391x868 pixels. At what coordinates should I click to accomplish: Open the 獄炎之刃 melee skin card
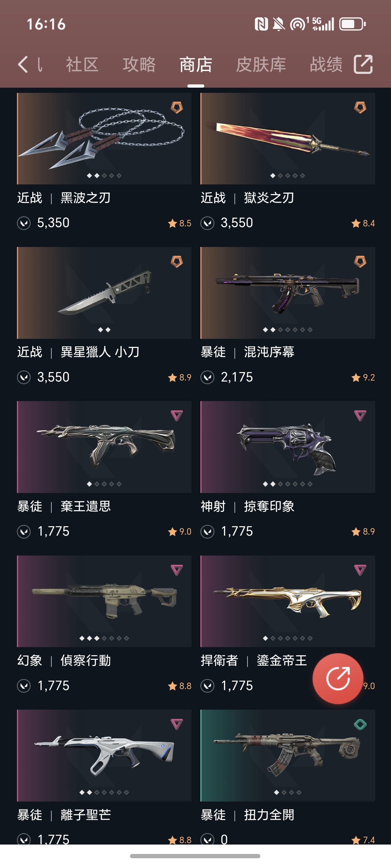point(287,138)
